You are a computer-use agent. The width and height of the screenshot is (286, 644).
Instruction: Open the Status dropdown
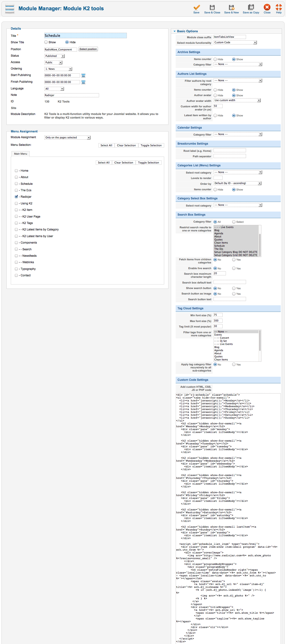55,56
